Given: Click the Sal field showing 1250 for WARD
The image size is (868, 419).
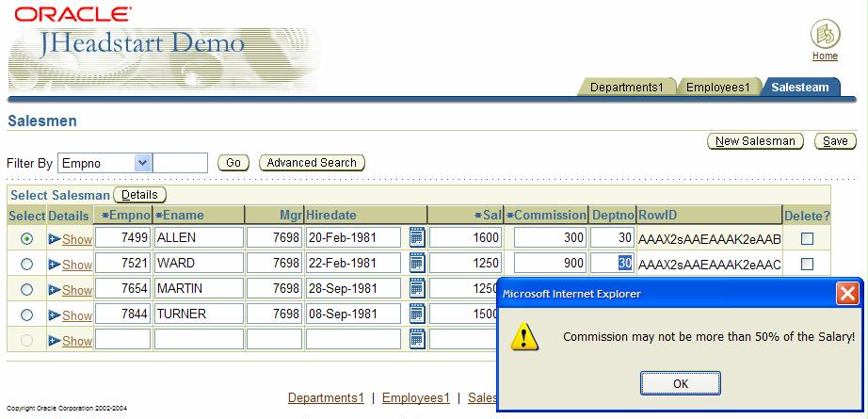Looking at the screenshot, I should coord(465,263).
